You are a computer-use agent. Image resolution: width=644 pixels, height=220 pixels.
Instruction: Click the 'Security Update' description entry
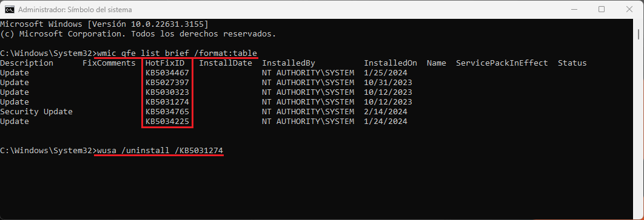click(x=36, y=112)
